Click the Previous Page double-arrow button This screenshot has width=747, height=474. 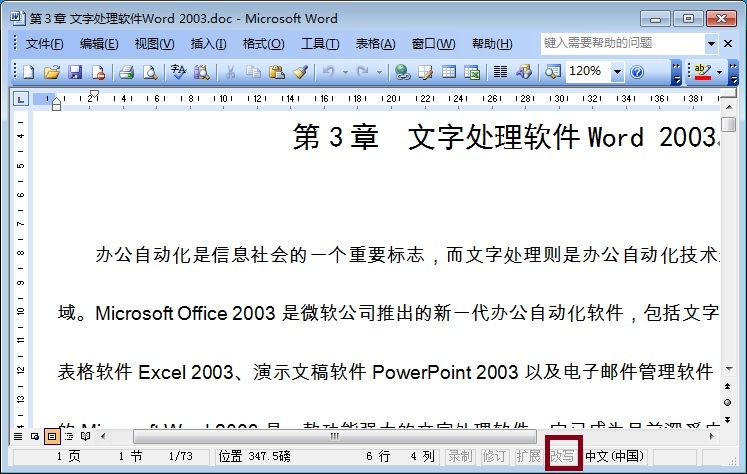pyautogui.click(x=727, y=386)
